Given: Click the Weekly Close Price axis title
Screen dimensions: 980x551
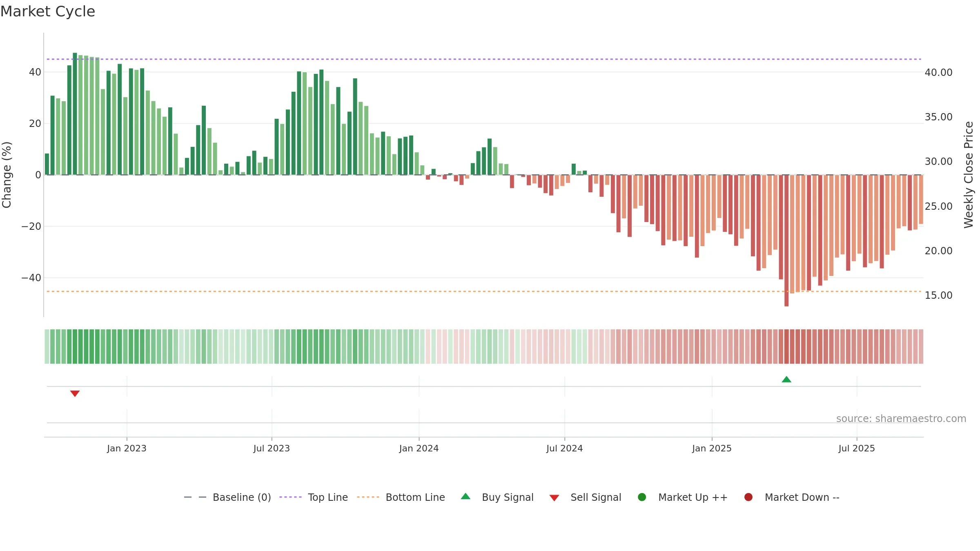Looking at the screenshot, I should coord(969,175).
